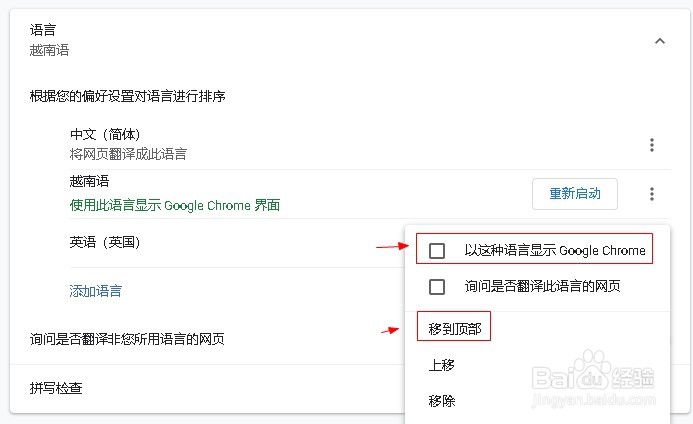Choose 移除 in the popup menu
The height and width of the screenshot is (424, 693).
click(442, 401)
